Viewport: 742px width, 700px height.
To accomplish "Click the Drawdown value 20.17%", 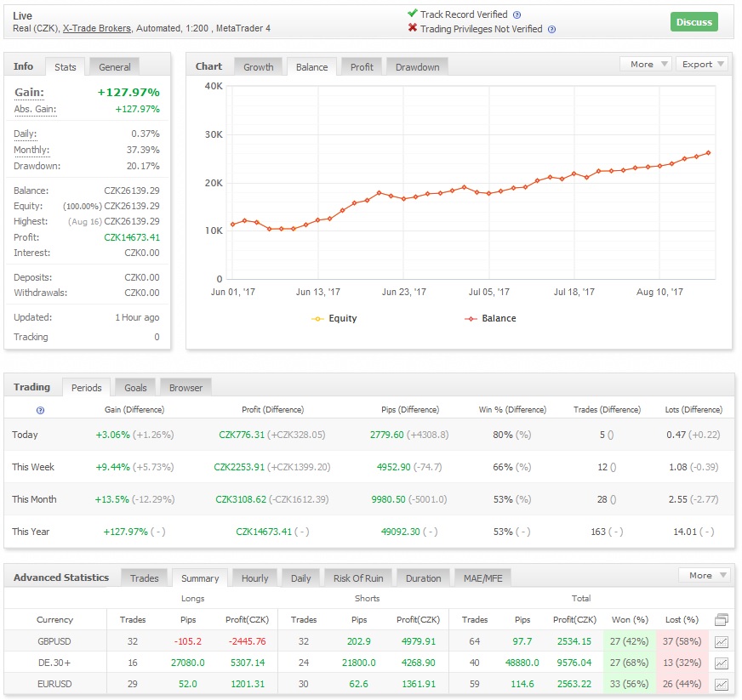I will pyautogui.click(x=143, y=166).
